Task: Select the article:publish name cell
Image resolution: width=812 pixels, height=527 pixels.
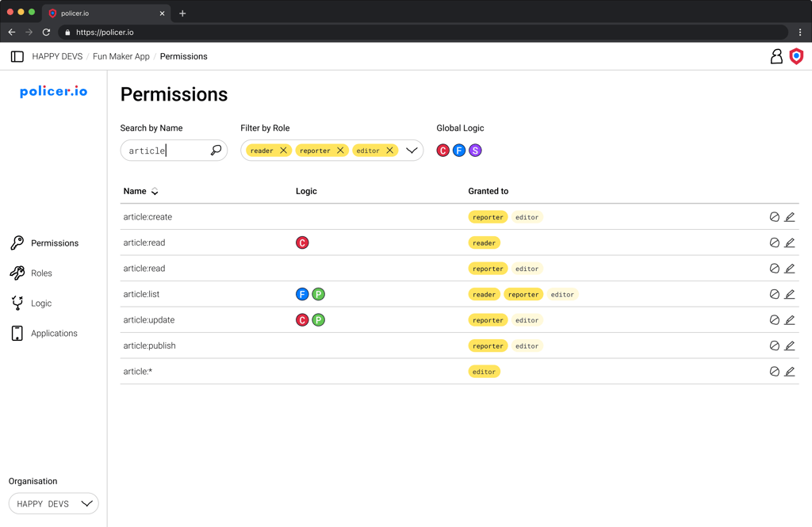Action: point(149,346)
